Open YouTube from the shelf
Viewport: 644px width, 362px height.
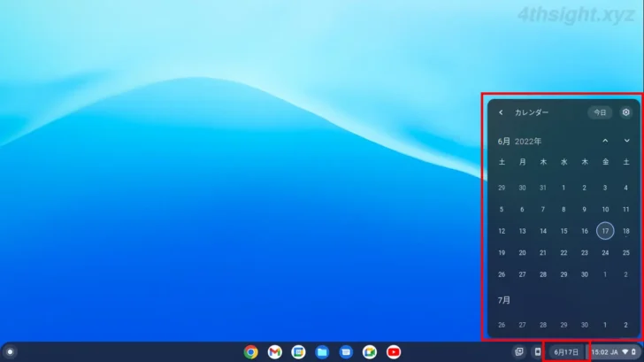click(x=394, y=352)
